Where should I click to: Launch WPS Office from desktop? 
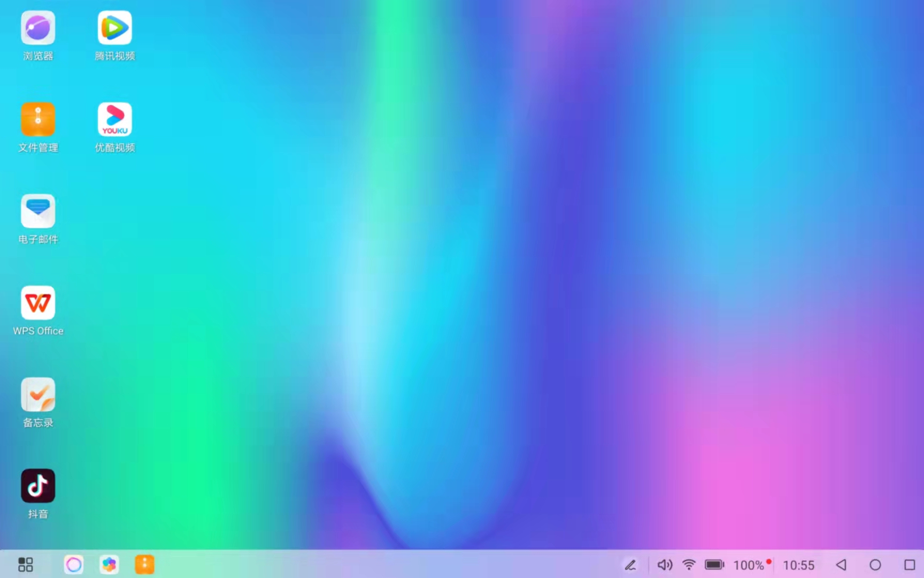coord(38,303)
